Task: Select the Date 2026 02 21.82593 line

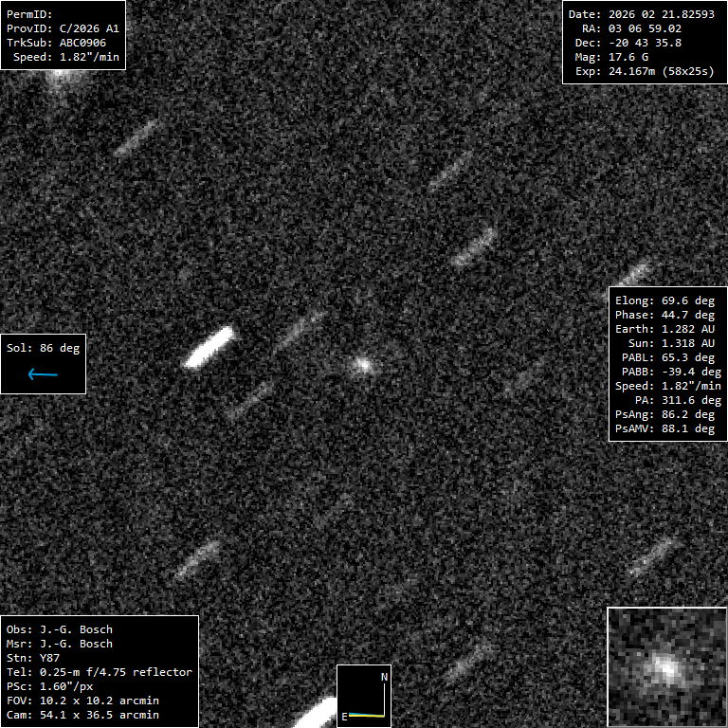Action: pos(641,14)
